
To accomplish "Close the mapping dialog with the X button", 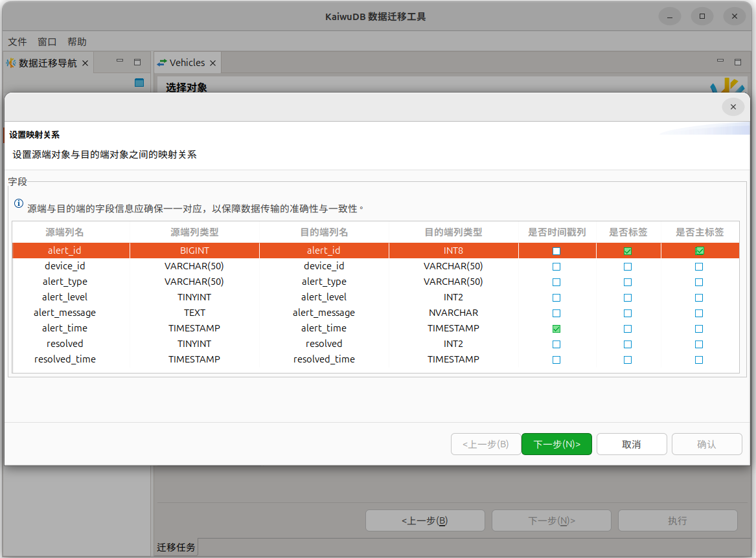I will [733, 107].
